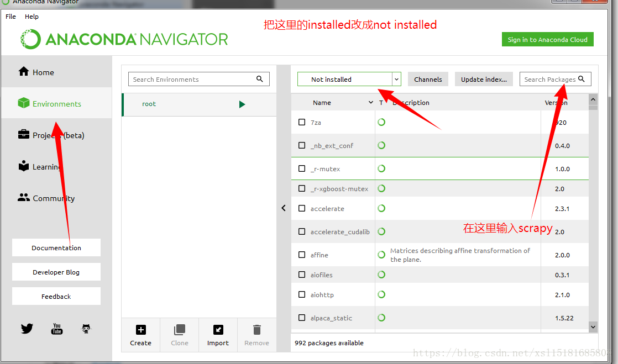The width and height of the screenshot is (618, 364).
Task: Check the alpaca_static package checkbox
Action: pos(302,318)
